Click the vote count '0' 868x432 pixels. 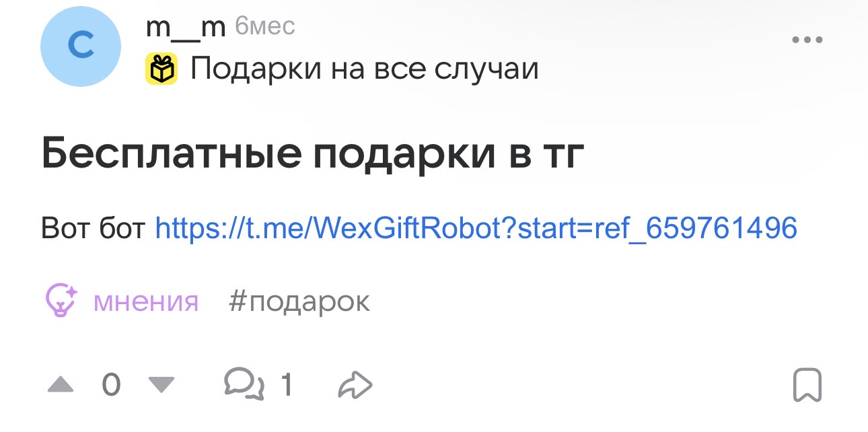coord(111,385)
